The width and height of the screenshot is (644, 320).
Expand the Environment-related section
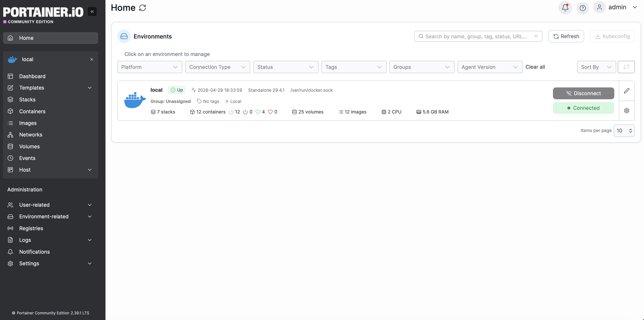[90, 216]
